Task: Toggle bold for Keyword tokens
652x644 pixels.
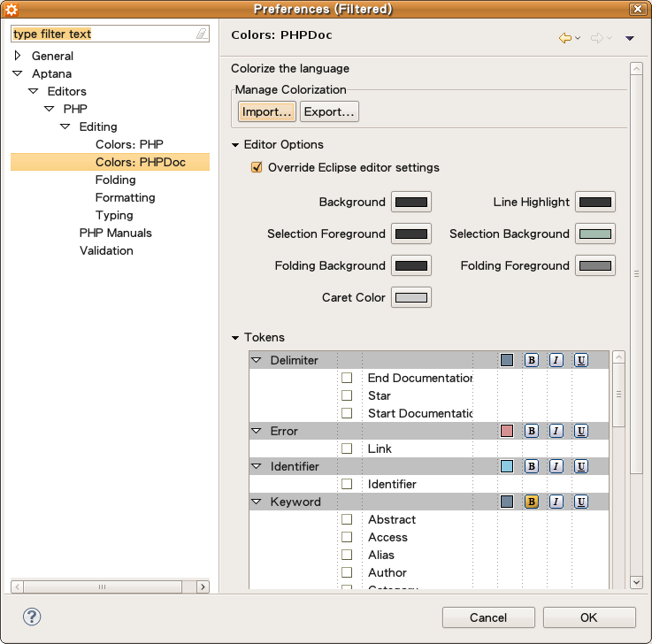Action: coord(532,502)
